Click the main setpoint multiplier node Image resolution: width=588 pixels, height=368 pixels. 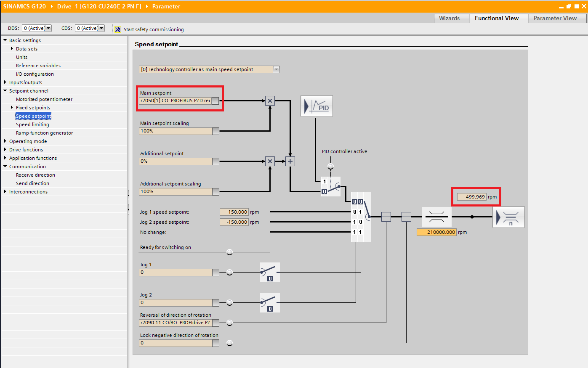click(270, 101)
